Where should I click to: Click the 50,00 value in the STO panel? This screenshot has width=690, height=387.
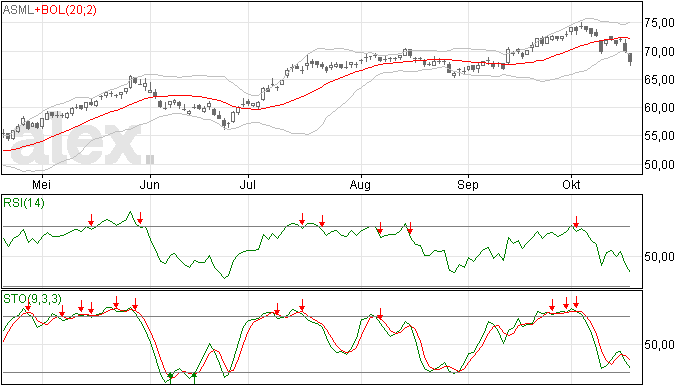[659, 345]
